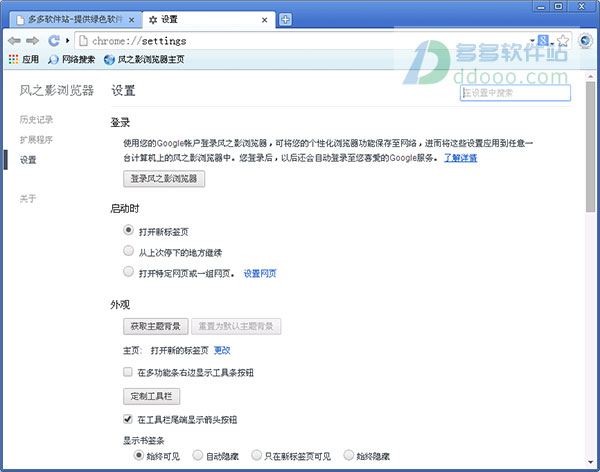Select bookmark bar 自动隐藏 radio

click(x=197, y=455)
